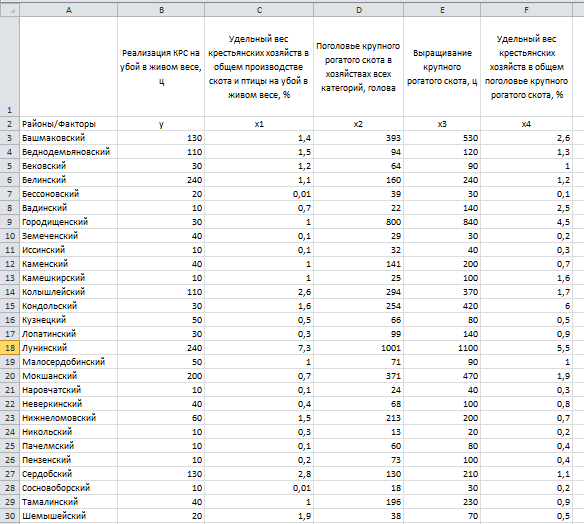Select the highlighted row 18 header
The height and width of the screenshot is (524, 584).
tap(10, 348)
